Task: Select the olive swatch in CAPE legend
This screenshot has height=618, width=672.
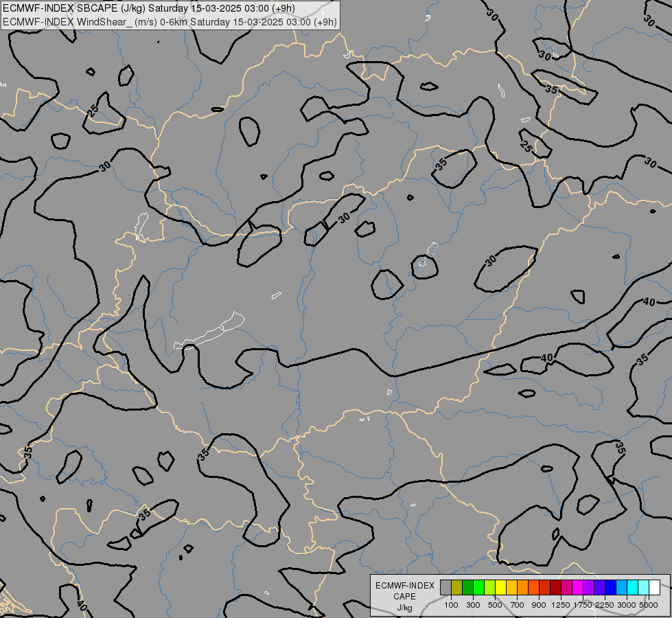Action: point(457,587)
